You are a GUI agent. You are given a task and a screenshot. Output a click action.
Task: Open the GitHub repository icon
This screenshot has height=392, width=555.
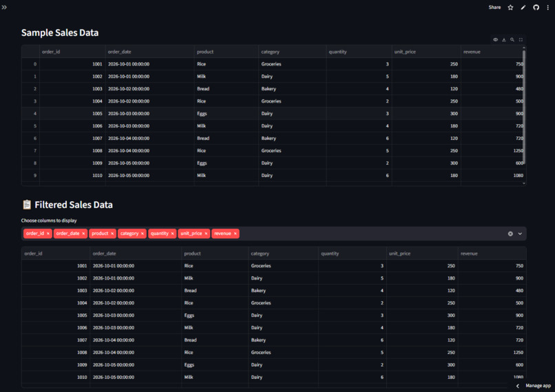pos(536,8)
